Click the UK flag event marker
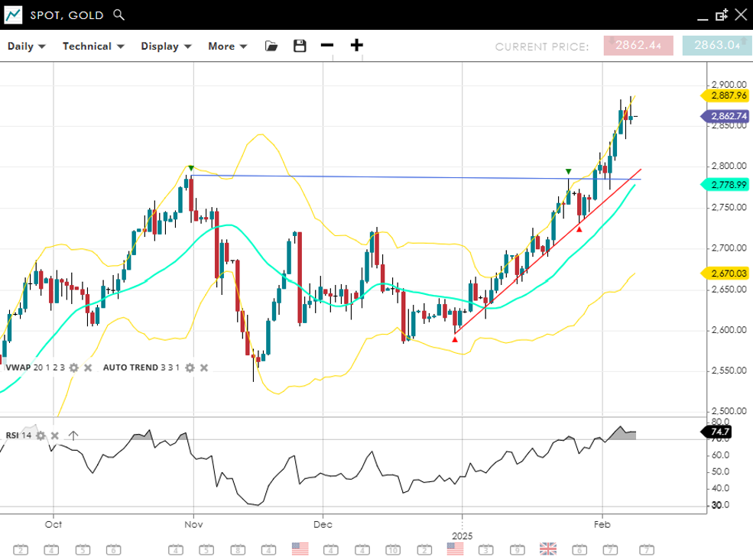 point(548,549)
